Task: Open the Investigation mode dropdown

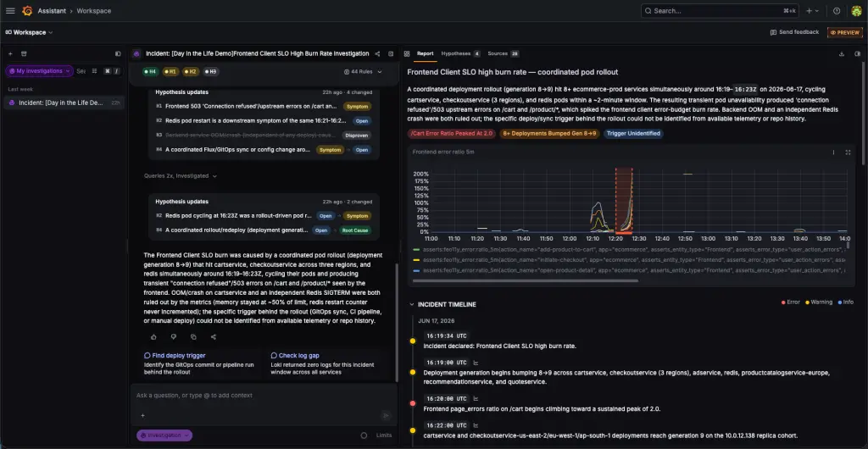Action: pyautogui.click(x=164, y=435)
